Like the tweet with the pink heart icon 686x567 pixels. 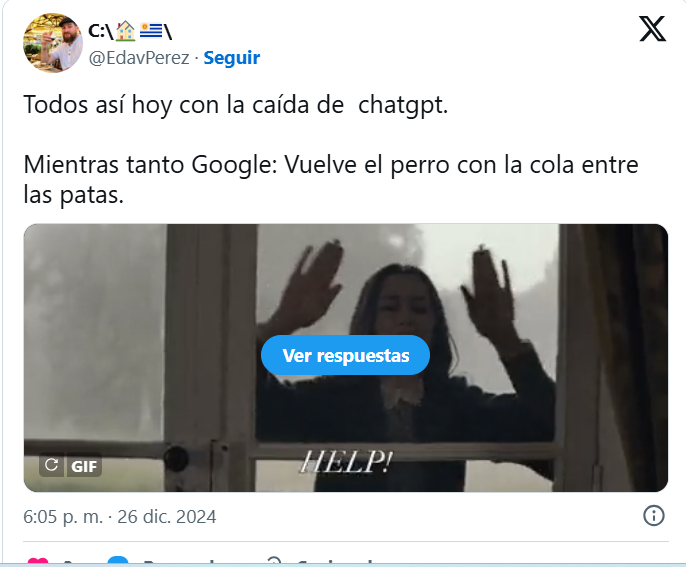pos(38,561)
